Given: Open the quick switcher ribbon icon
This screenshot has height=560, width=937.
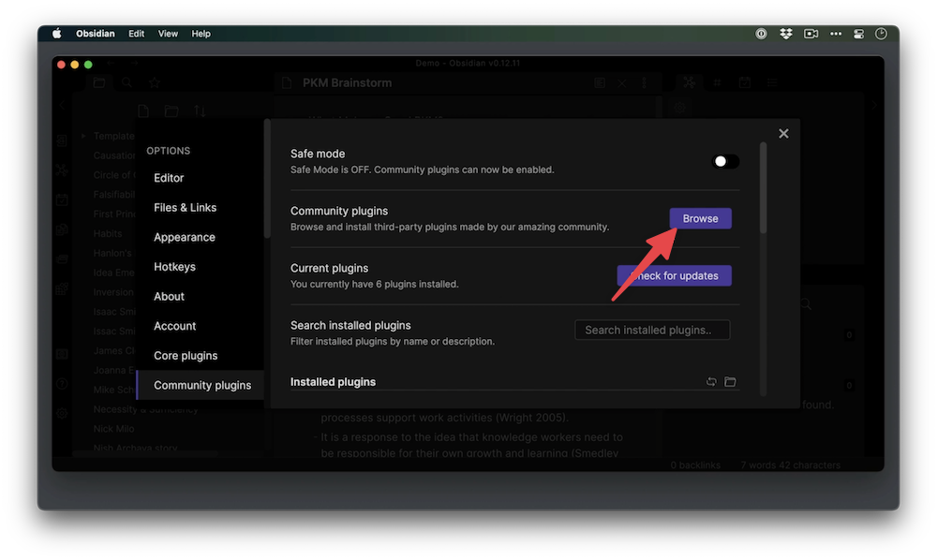Looking at the screenshot, I should pyautogui.click(x=62, y=141).
